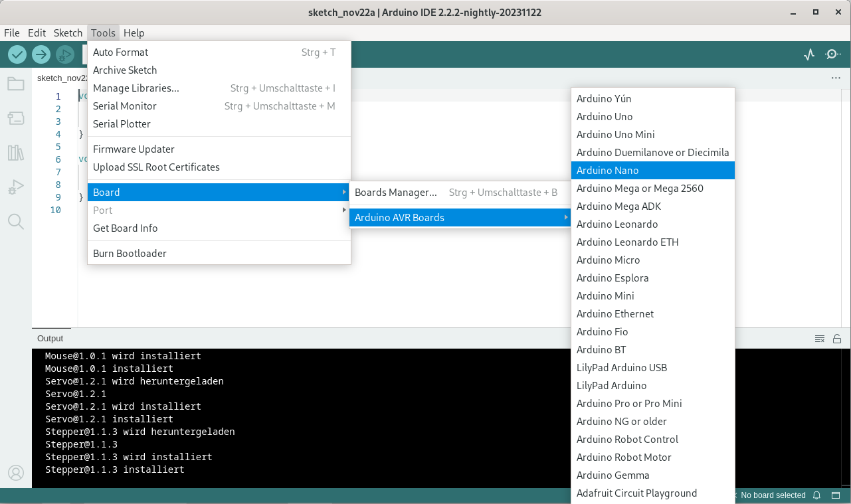Choose Arduino Mega or Mega 2560
This screenshot has width=851, height=504.
[653, 188]
